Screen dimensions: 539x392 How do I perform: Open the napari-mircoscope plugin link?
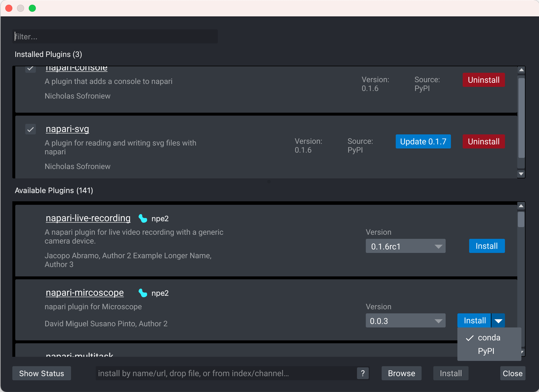pyautogui.click(x=85, y=293)
